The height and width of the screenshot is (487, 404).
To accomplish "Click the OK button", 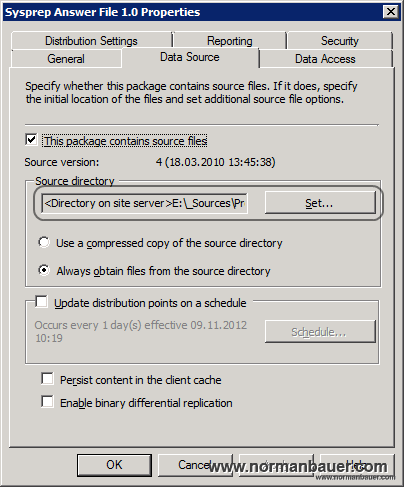I will 114,465.
